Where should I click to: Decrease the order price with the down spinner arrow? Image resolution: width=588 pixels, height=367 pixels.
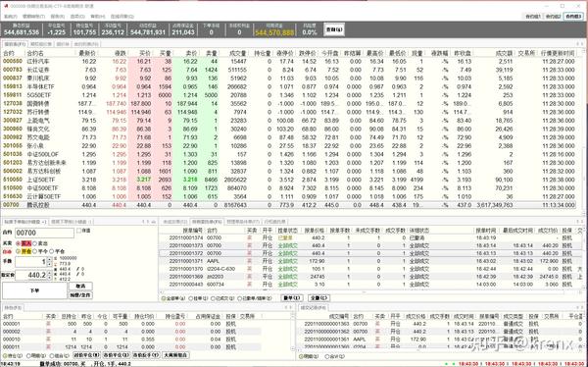coord(49,278)
